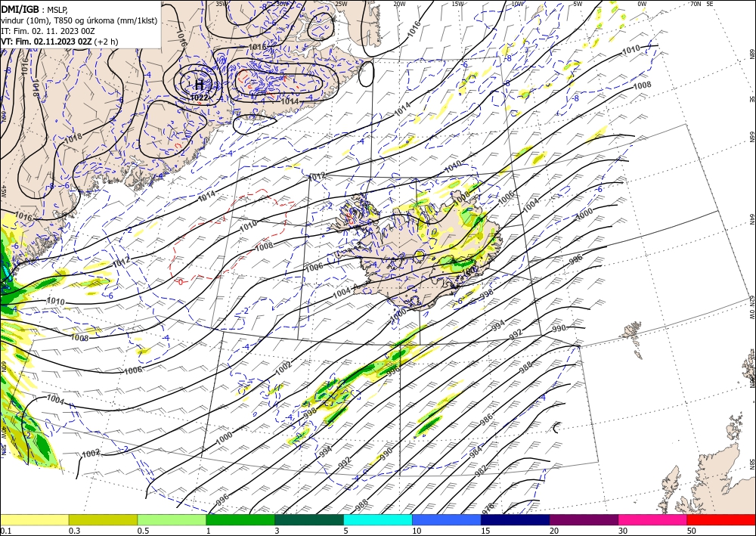Click the navy 15–20 legend color segment
Image resolution: width=756 pixels, height=536 pixels.
516,519
